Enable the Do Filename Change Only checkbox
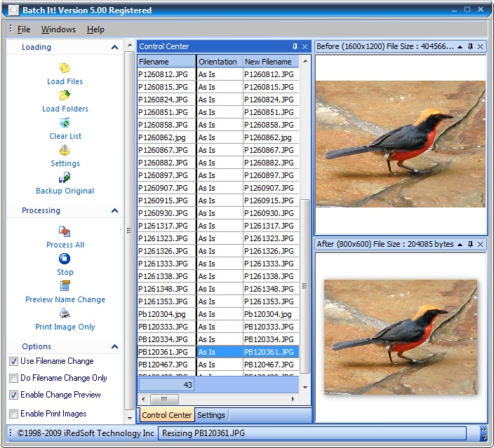 (x=13, y=378)
